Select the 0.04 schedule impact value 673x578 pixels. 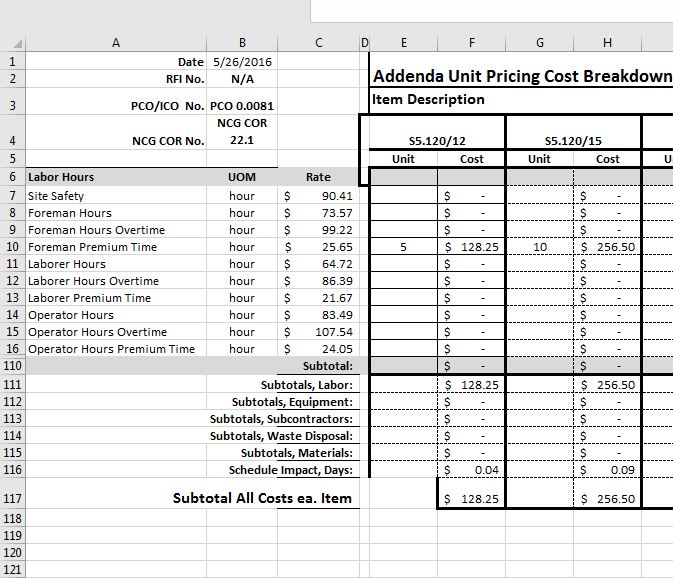[x=472, y=470]
